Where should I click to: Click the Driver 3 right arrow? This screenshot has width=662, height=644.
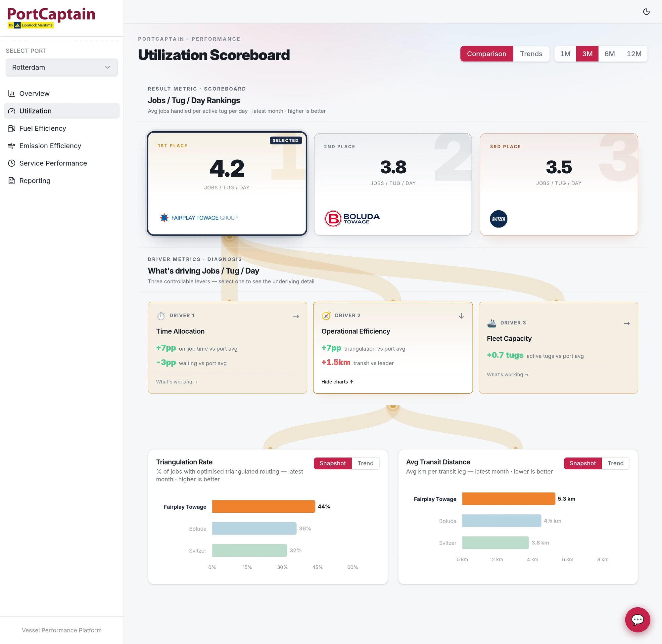627,323
